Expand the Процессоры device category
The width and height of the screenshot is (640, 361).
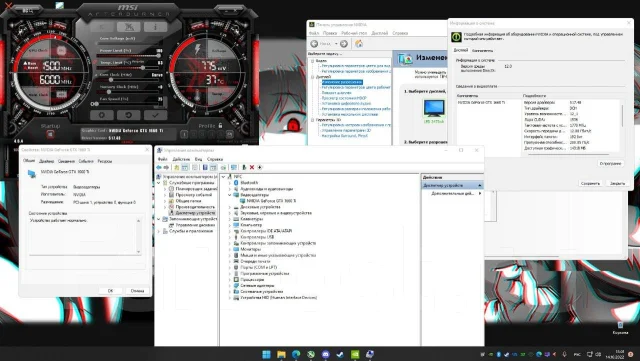(230, 280)
